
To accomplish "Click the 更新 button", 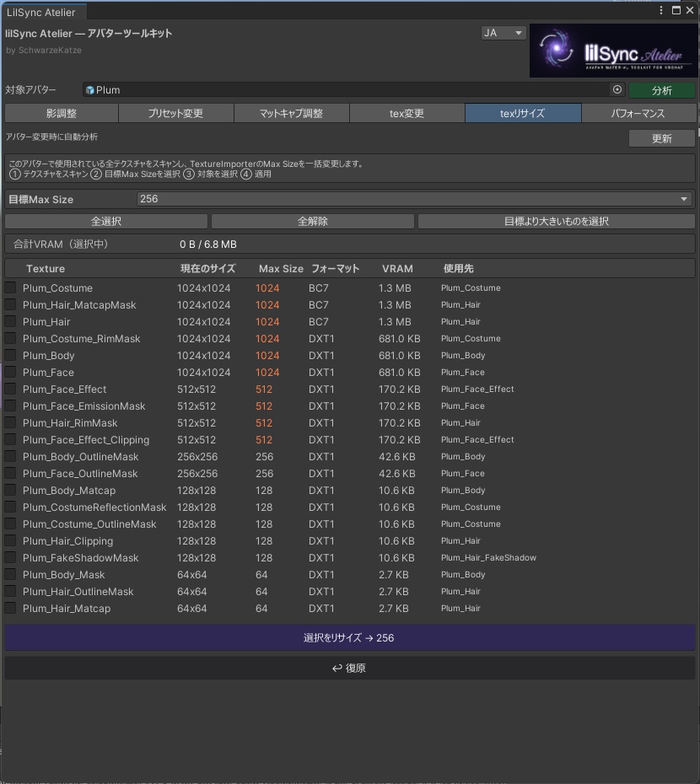I will [x=661, y=138].
